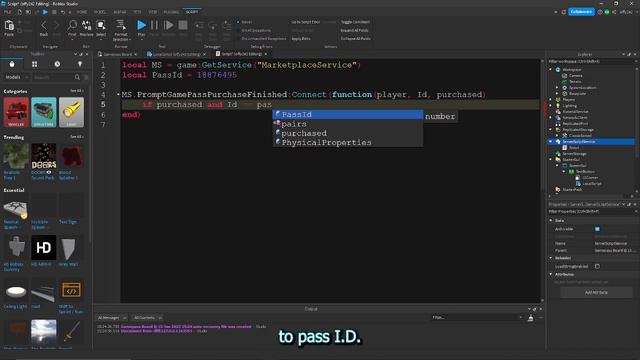Open the All Messages output filter dropdown
Screen dimensions: 640x360
(112, 318)
